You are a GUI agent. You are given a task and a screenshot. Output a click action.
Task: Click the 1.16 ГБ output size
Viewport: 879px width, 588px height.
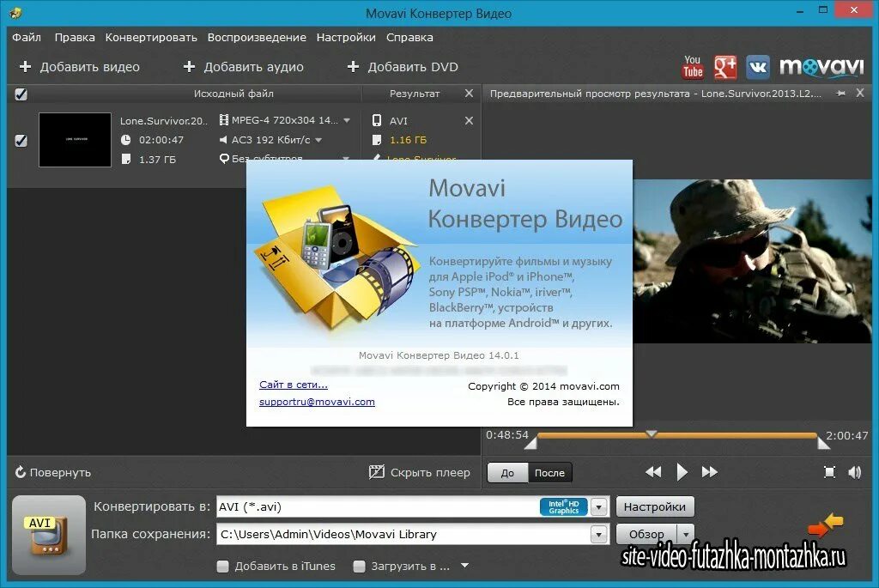pyautogui.click(x=408, y=140)
